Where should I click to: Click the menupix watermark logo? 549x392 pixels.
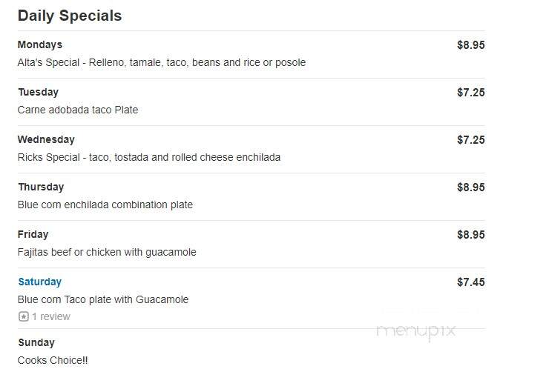[x=416, y=330]
